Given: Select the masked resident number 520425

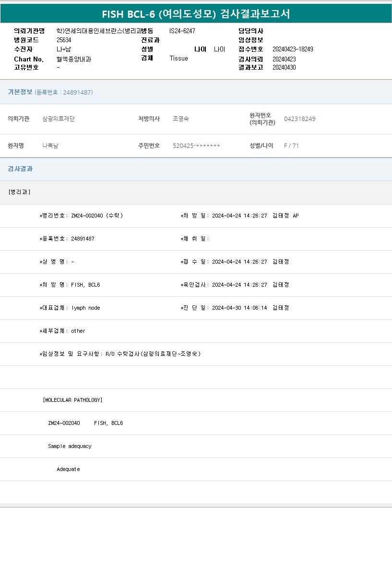Looking at the screenshot, I should [x=196, y=146].
